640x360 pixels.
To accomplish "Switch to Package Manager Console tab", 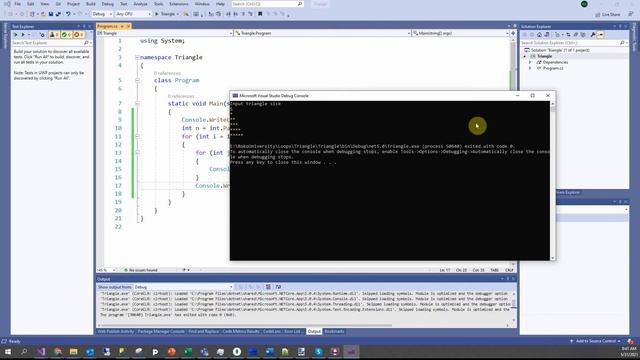I will point(161,331).
